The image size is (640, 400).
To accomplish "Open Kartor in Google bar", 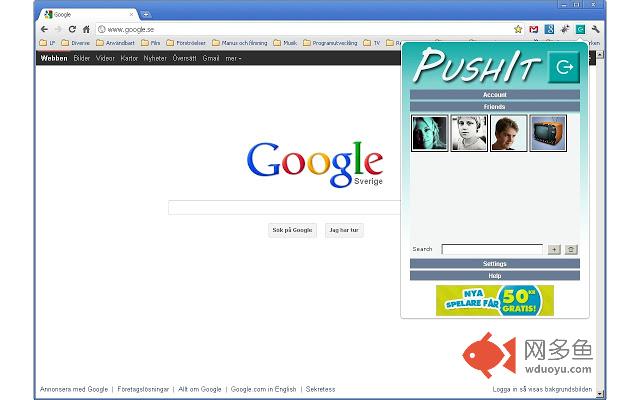I will click(x=129, y=58).
